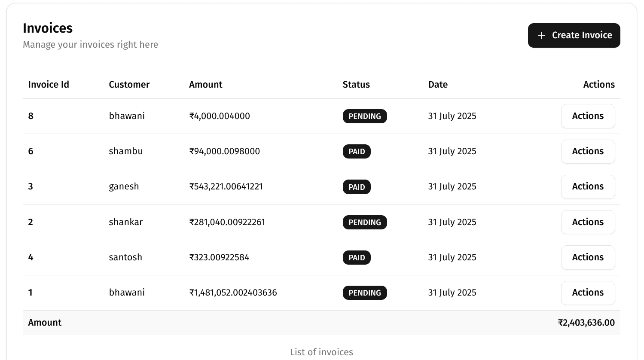The width and height of the screenshot is (644, 360).
Task: Expand Actions for ganesh's invoice
Action: 587,186
